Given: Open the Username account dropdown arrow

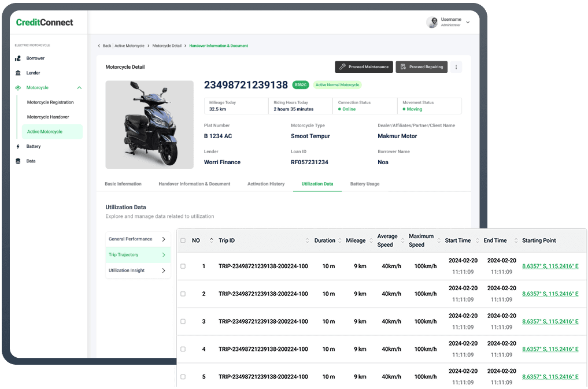Looking at the screenshot, I should click(x=468, y=23).
